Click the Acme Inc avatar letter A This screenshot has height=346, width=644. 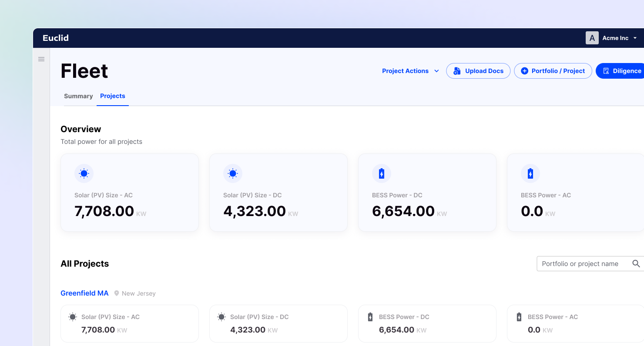(592, 38)
